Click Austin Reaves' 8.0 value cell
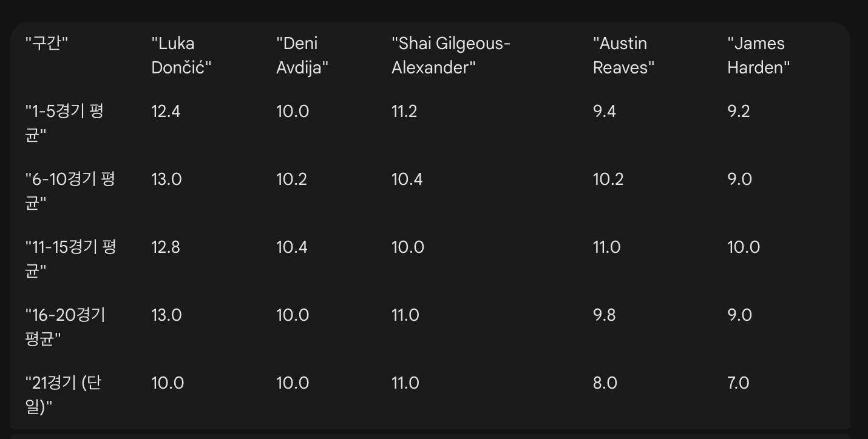Viewport: 868px width, 439px height. coord(605,383)
